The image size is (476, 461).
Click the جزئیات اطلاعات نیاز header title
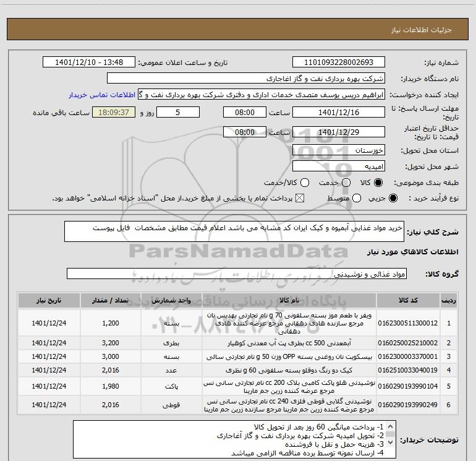click(422, 30)
